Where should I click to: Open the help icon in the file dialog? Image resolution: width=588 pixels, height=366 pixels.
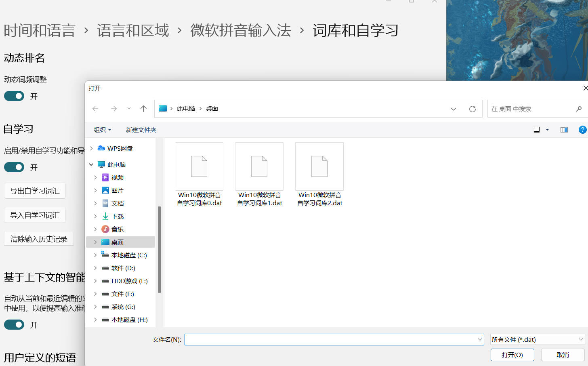pyautogui.click(x=582, y=130)
